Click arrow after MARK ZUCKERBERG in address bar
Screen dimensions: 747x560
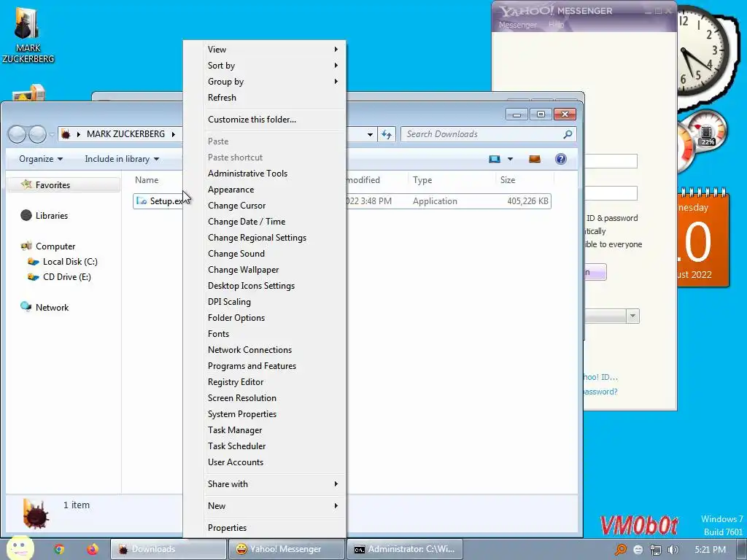(x=174, y=134)
